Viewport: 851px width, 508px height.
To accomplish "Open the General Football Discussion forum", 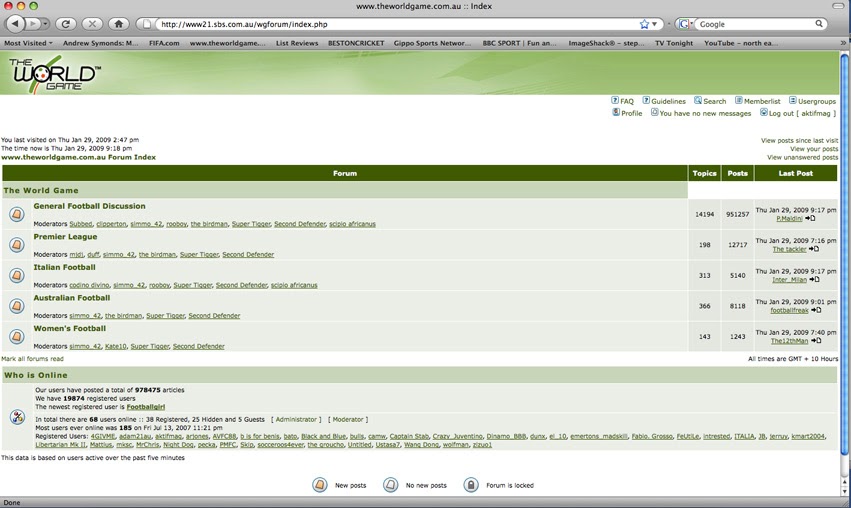I will [x=90, y=206].
